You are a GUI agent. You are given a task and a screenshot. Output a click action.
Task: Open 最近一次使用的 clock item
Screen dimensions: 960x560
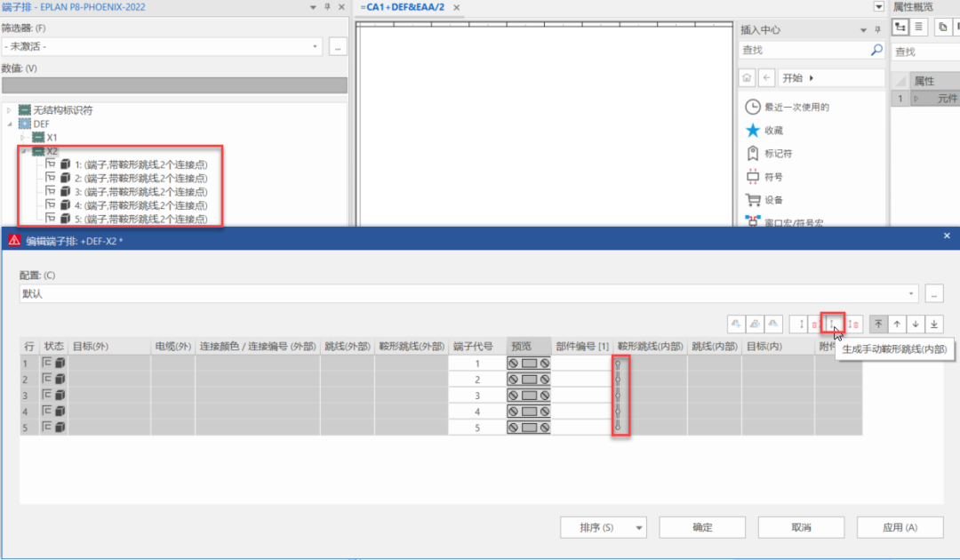[753, 107]
